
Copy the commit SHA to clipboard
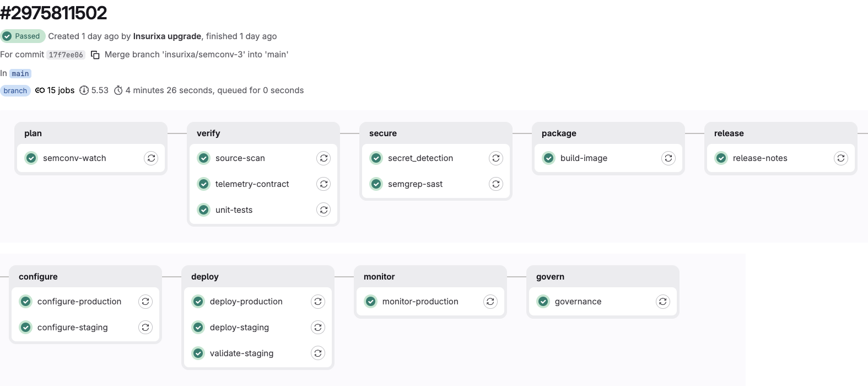pyautogui.click(x=95, y=55)
